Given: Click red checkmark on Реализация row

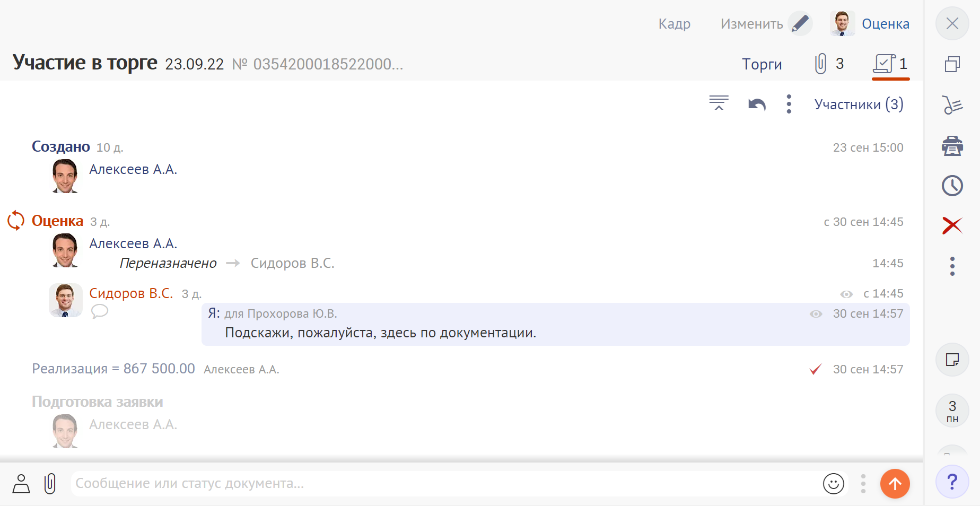Looking at the screenshot, I should (816, 369).
